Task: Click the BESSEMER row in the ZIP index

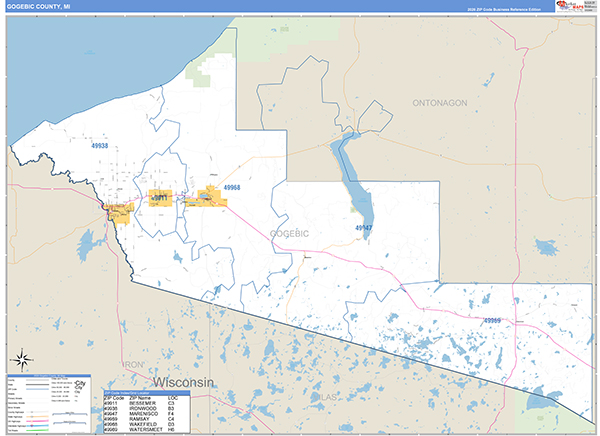Action: click(x=147, y=403)
